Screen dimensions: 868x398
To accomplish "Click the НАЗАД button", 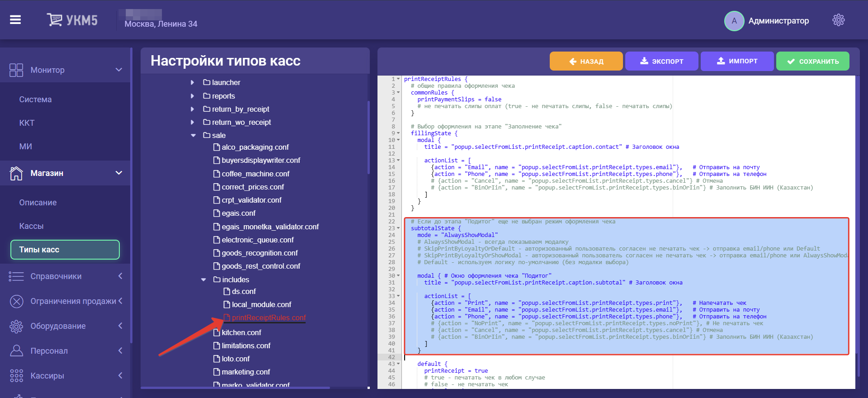I will (x=586, y=61).
